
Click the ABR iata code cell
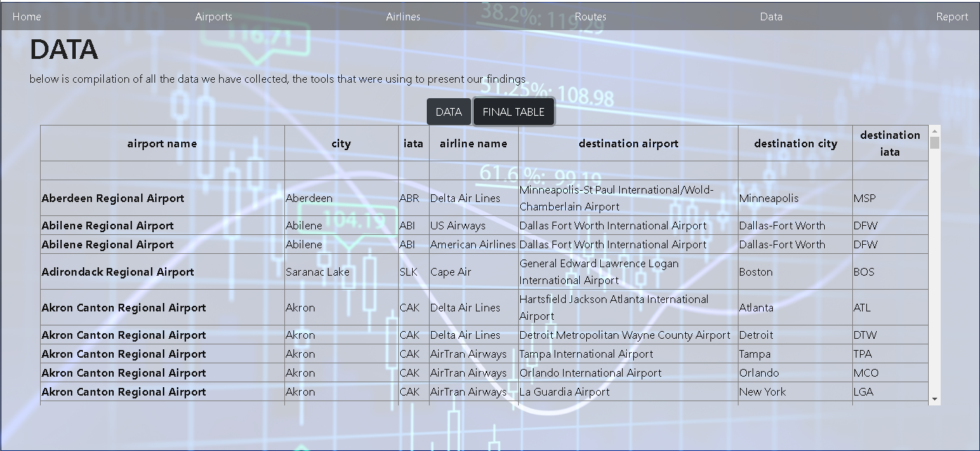coord(413,198)
